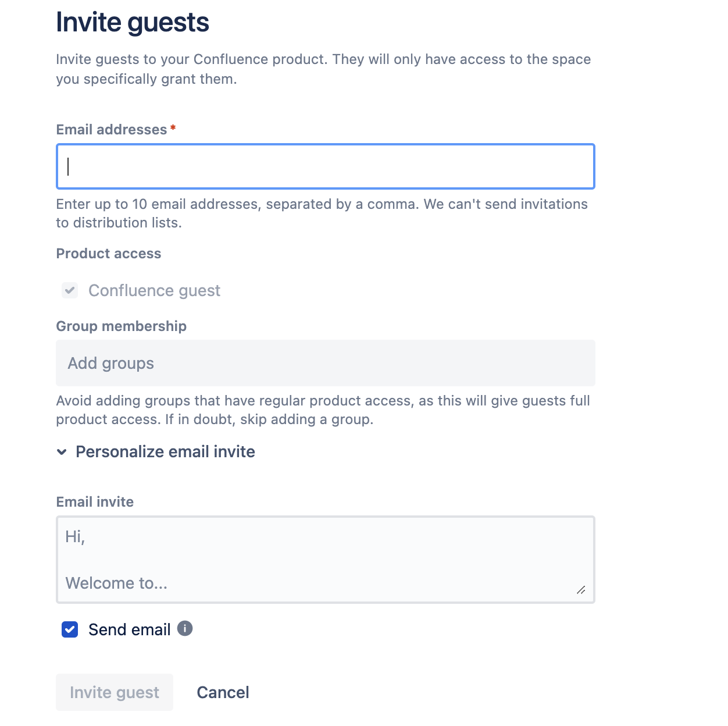Open the Add groups dropdown

tap(325, 363)
